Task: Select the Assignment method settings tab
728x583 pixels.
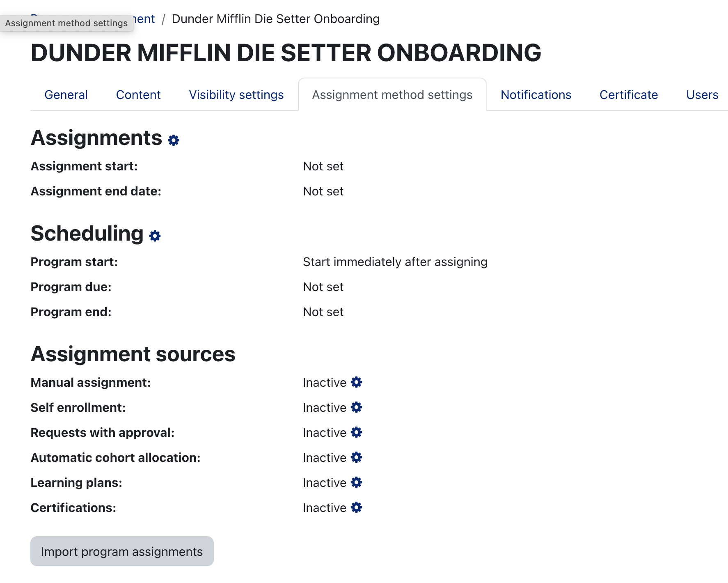Action: click(392, 95)
